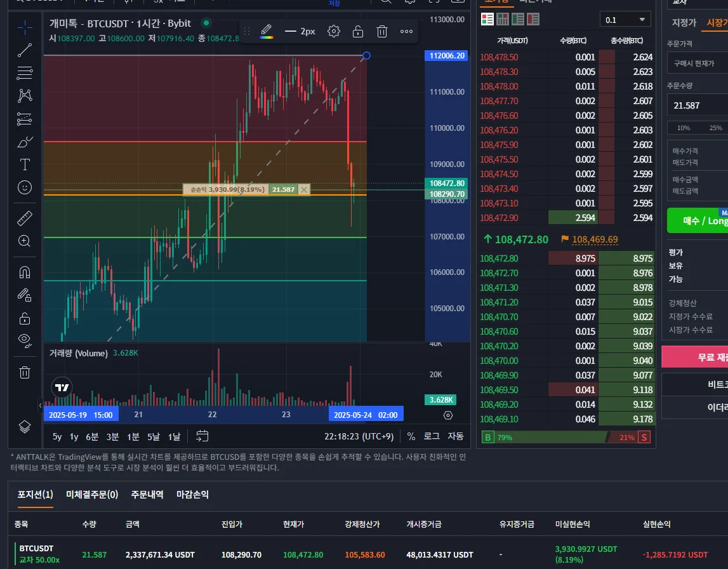Screen dimensions: 728x569
Task: Change line color with pencil icon
Action: pyautogui.click(x=267, y=31)
